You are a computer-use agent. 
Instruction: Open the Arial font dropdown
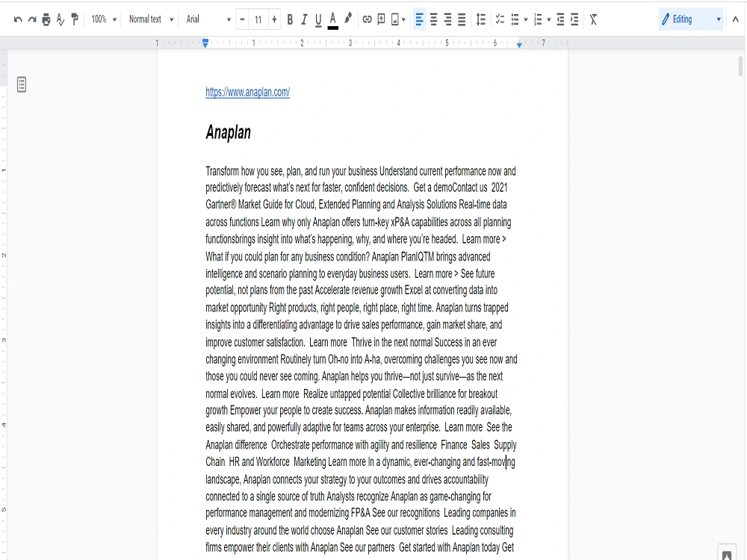click(208, 19)
